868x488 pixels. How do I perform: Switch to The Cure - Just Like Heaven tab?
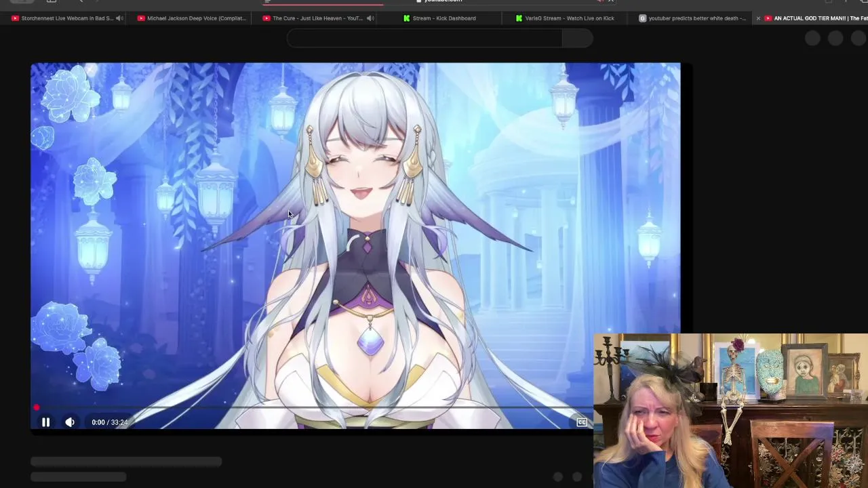[317, 18]
